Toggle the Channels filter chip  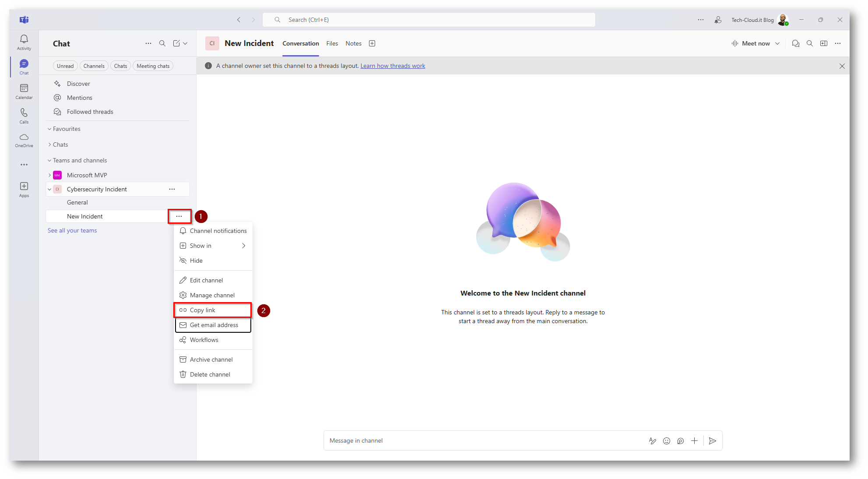tap(94, 66)
